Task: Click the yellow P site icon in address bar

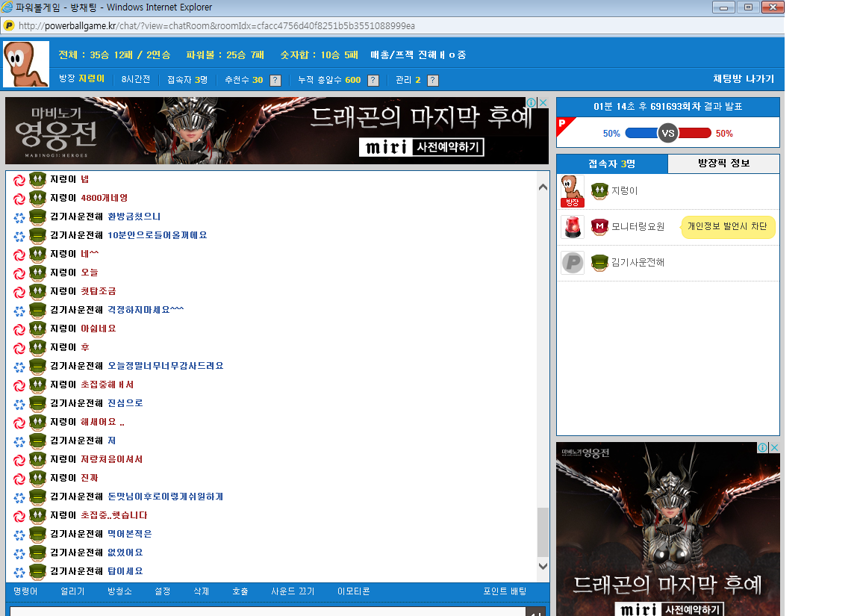Action: 9,26
